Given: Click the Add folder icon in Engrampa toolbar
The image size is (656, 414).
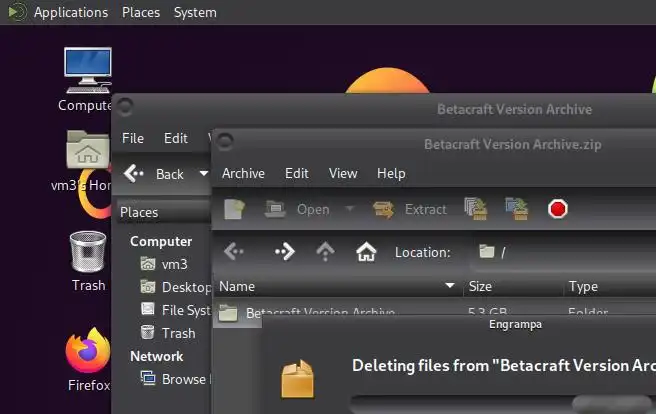Looking at the screenshot, I should 517,209.
